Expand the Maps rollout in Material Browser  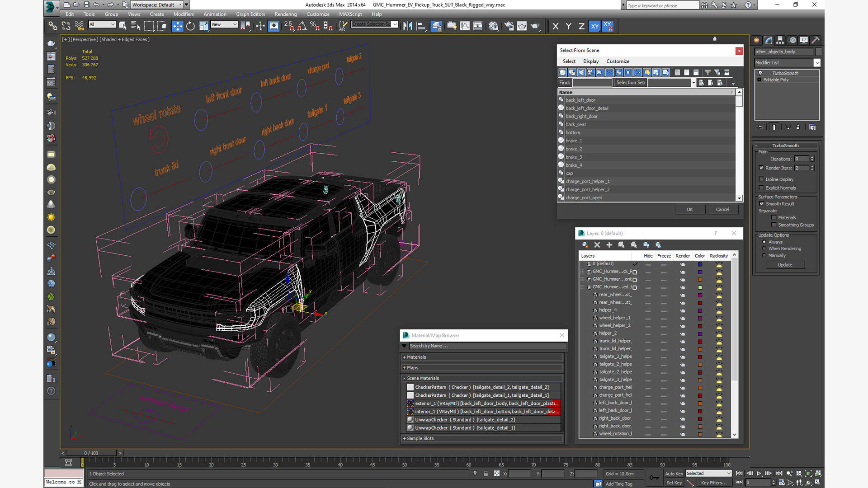(x=482, y=368)
